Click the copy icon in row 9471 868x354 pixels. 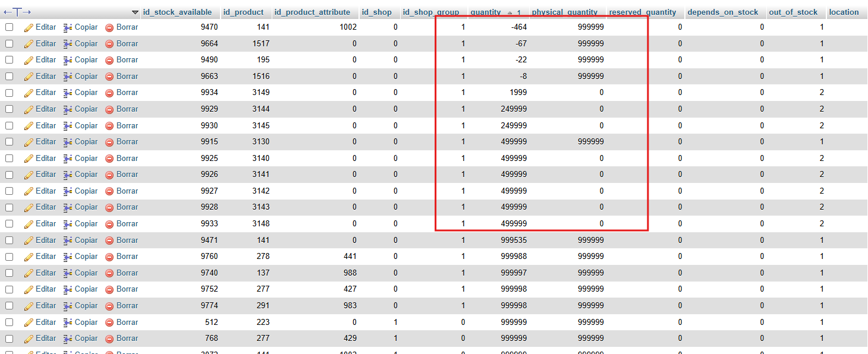tap(68, 241)
